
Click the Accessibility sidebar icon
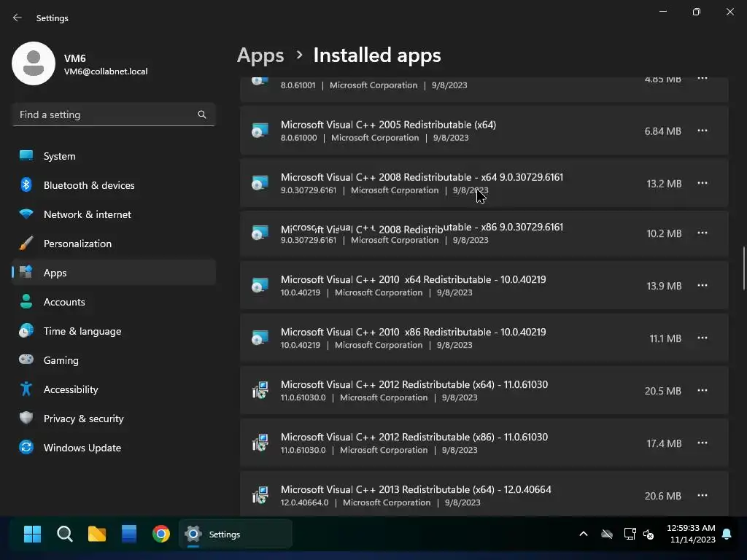(26, 389)
